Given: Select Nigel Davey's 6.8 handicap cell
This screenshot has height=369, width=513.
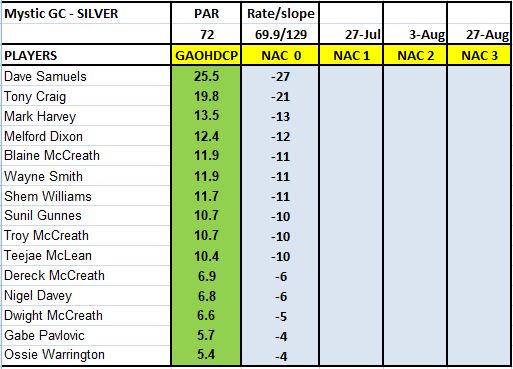Looking at the screenshot, I should (206, 296).
